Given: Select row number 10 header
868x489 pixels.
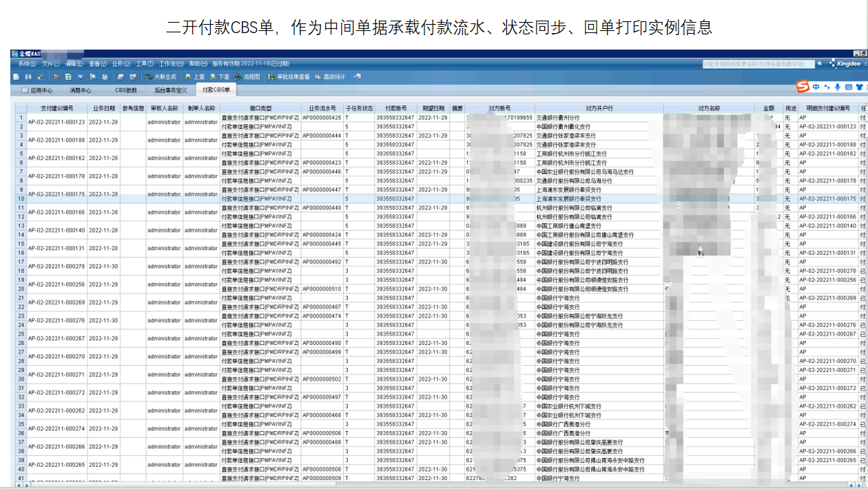Looking at the screenshot, I should pos(21,198).
